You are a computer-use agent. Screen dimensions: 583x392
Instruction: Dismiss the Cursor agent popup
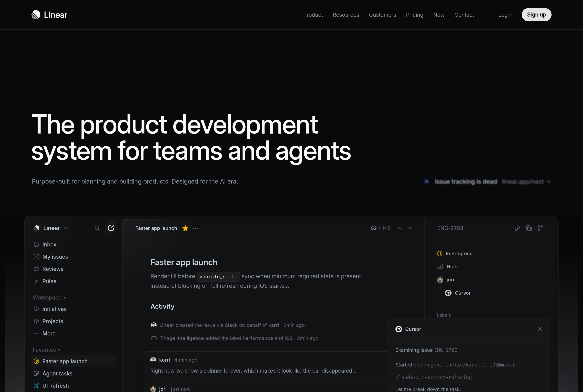coord(540,329)
